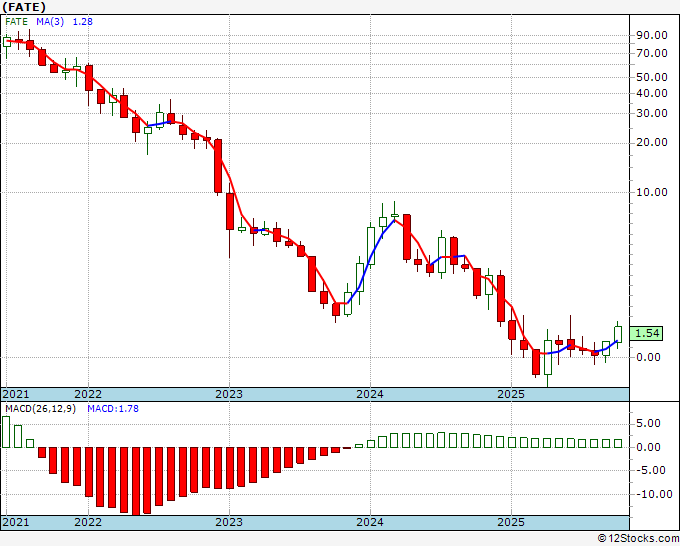Click the 40.00 price axis label
Viewport: 680px width, 546px height.
652,93
